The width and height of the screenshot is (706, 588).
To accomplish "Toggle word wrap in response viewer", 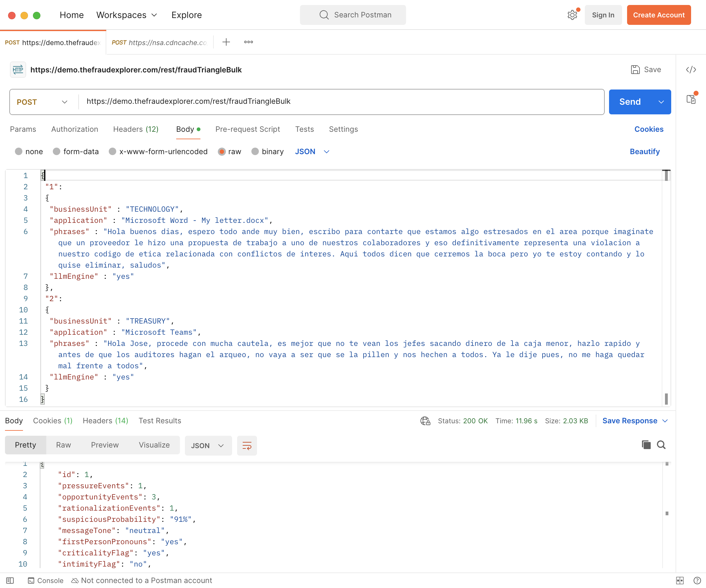I will tap(247, 446).
